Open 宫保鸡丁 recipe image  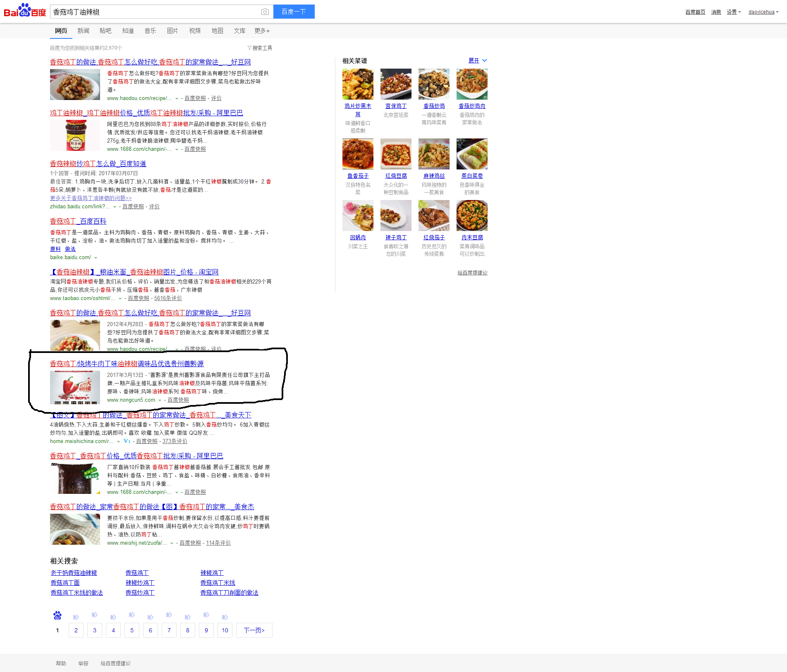[396, 84]
